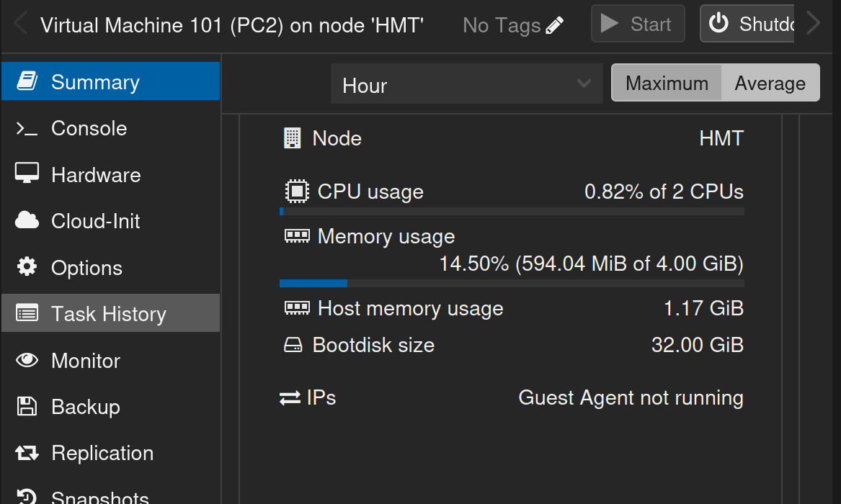
Task: Click the Start play triangle icon
Action: pos(609,24)
